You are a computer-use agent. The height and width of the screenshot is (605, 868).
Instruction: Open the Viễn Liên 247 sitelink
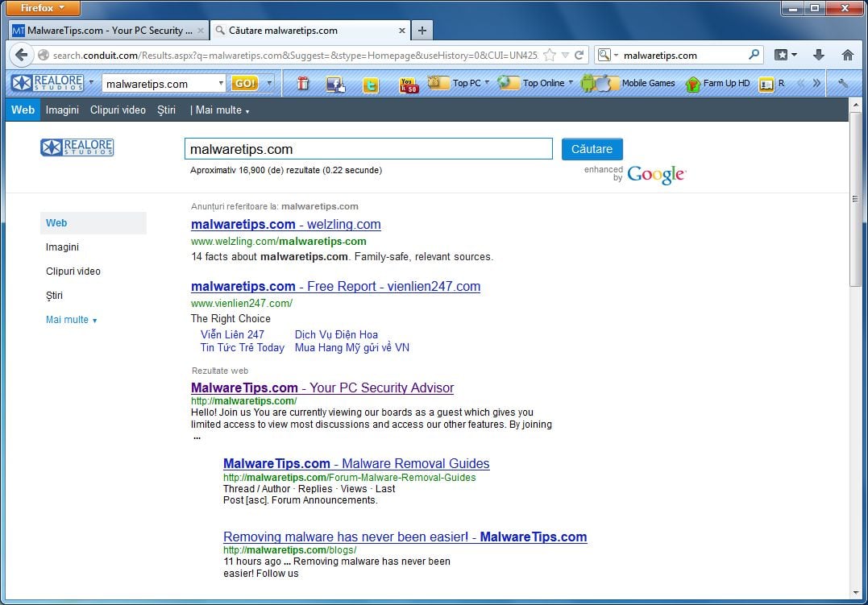point(232,334)
